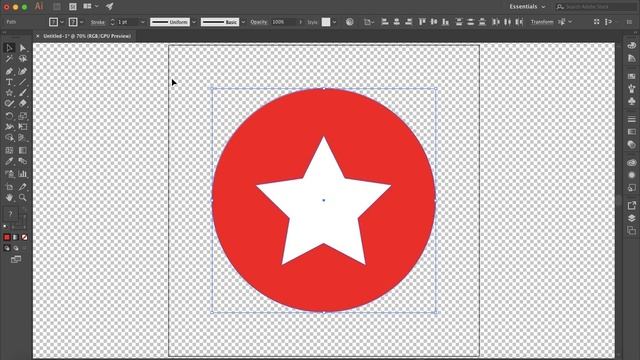Select the Column Graph tool
Image resolution: width=640 pixels, height=360 pixels.
click(23, 174)
